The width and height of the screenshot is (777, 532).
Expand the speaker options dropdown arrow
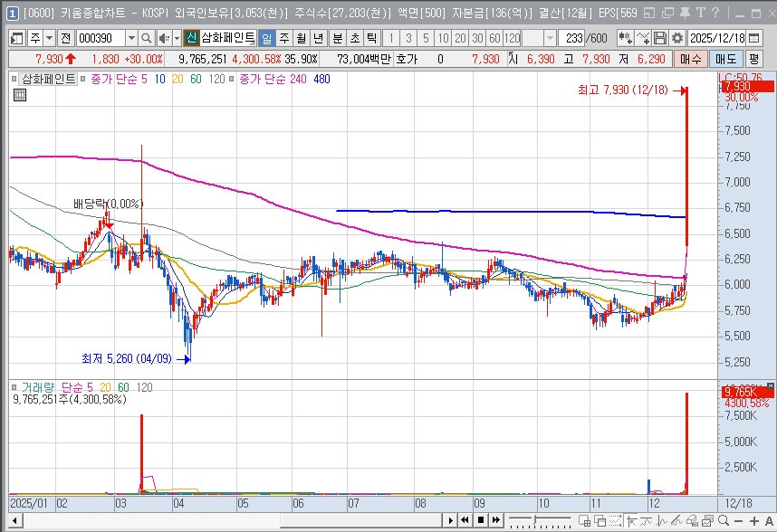pyautogui.click(x=177, y=38)
